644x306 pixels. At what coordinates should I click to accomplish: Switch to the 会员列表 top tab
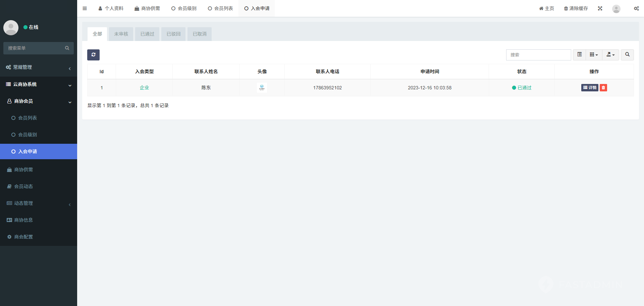pos(220,8)
